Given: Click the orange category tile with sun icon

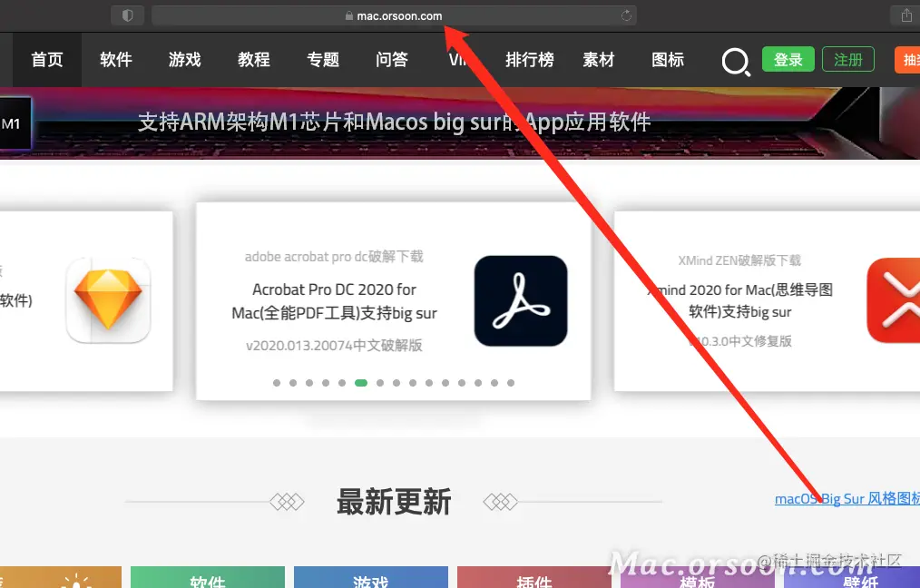Looking at the screenshot, I should [x=61, y=577].
